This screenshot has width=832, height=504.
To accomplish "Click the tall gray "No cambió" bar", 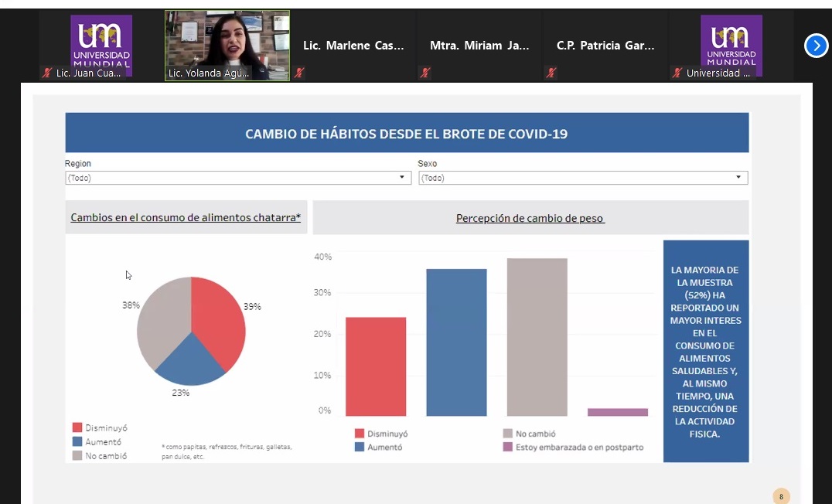I will pyautogui.click(x=537, y=338).
